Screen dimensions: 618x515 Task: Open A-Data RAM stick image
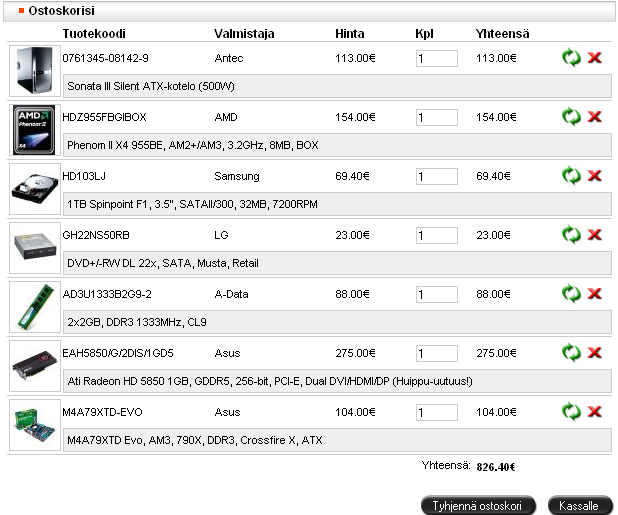(35, 307)
